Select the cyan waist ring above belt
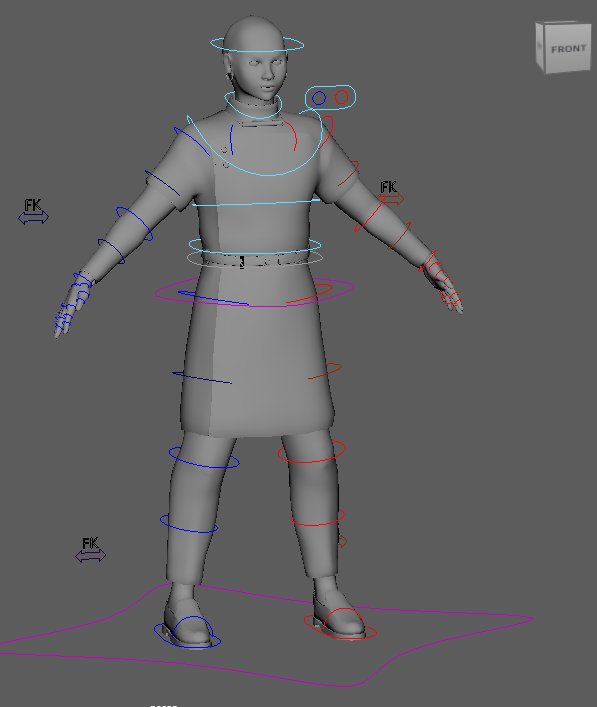597x707 pixels. (x=255, y=246)
